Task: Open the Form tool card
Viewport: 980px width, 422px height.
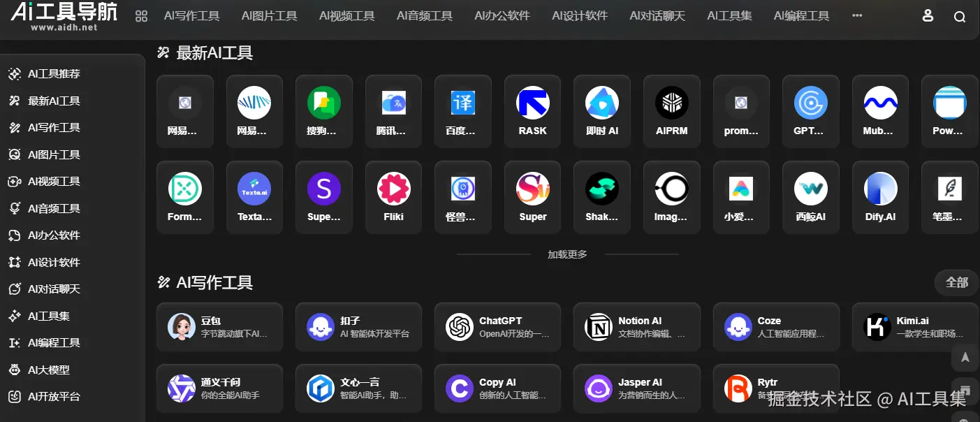Action: pos(185,197)
